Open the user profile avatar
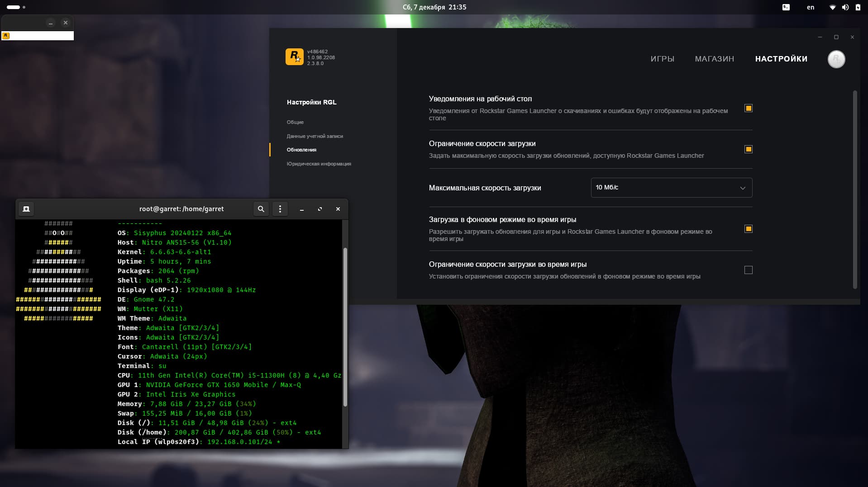Screen dimensions: 868x487 click(x=836, y=59)
